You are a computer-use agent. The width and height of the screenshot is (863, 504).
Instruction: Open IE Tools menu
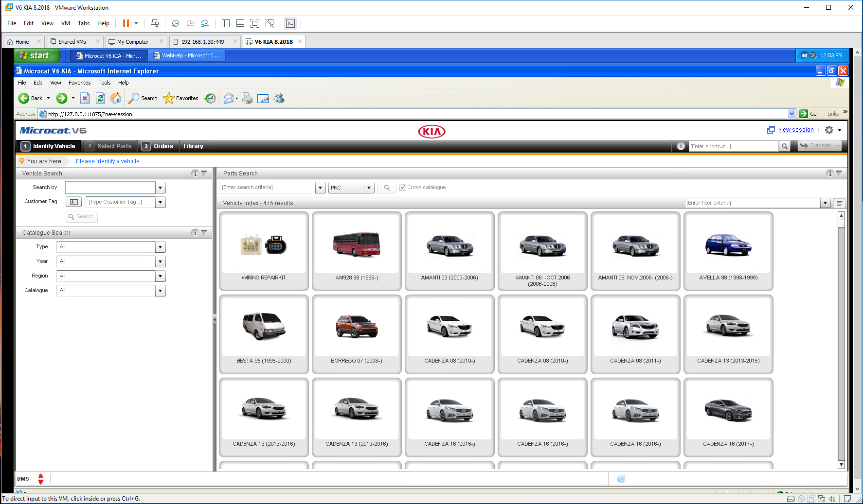click(105, 83)
